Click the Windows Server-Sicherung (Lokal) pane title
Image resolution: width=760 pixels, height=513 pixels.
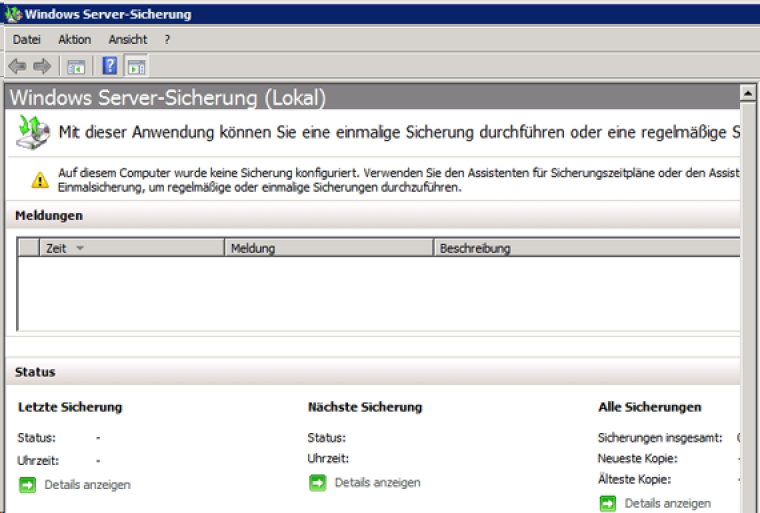pyautogui.click(x=167, y=97)
